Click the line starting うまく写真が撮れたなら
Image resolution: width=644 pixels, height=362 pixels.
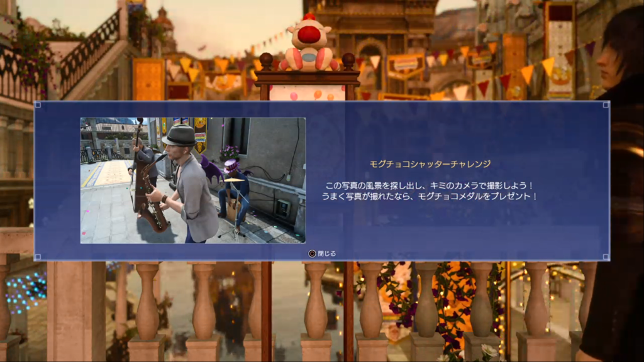(x=429, y=196)
